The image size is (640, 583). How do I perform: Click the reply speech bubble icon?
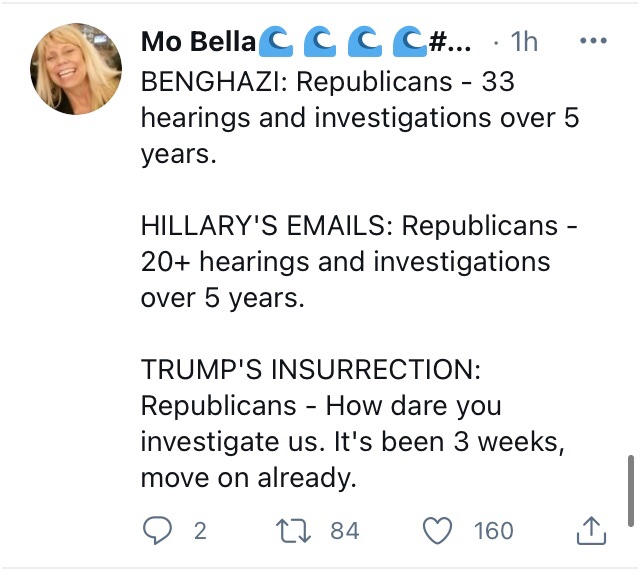157,530
